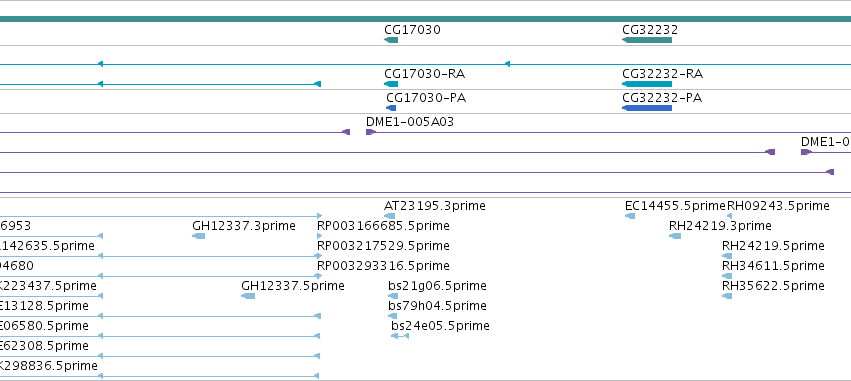Click the CG32232-RA transcript bar
The image size is (851, 381).
pyautogui.click(x=647, y=84)
